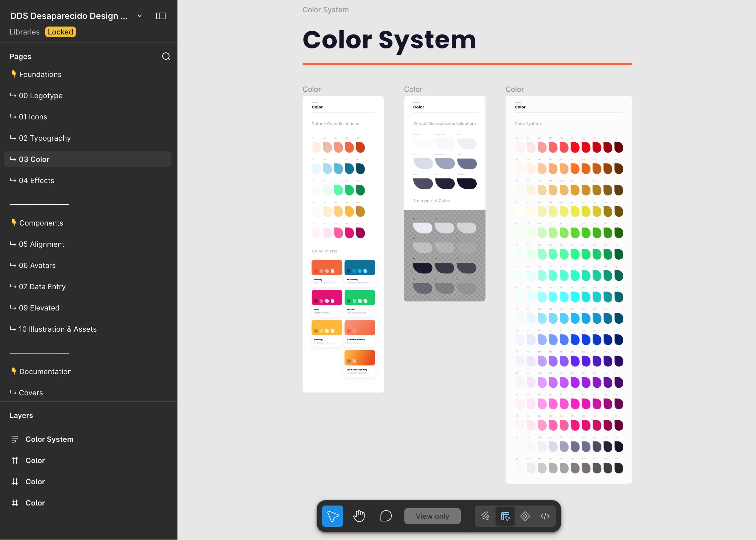Click the Transparent Colors heading
Viewport: 756px width, 540px height.
(432, 201)
